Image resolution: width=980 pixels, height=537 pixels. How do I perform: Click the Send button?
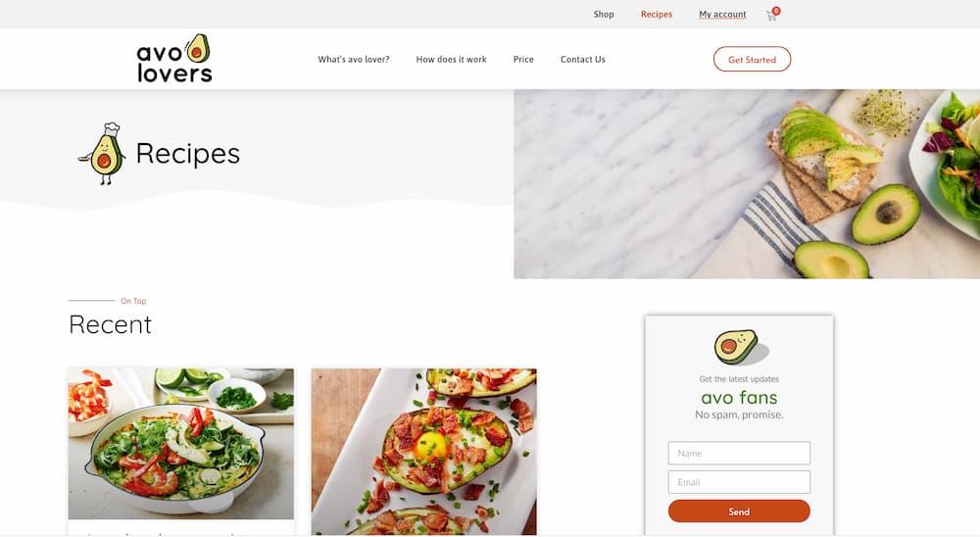tap(739, 512)
